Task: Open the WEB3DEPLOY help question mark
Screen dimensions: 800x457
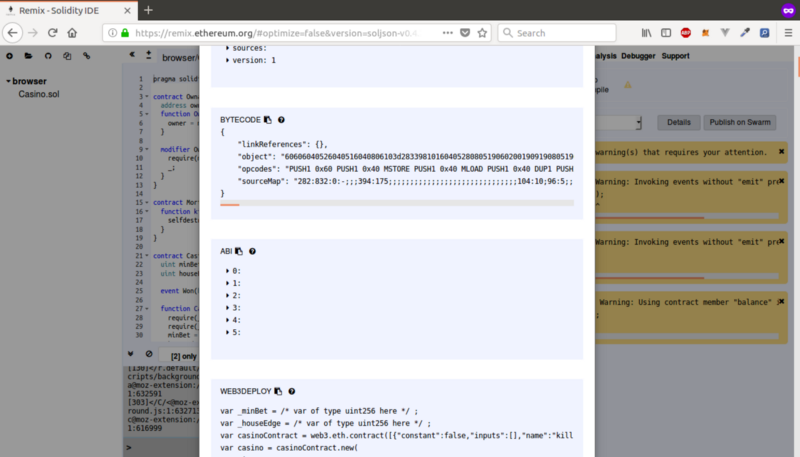Action: pyautogui.click(x=291, y=391)
